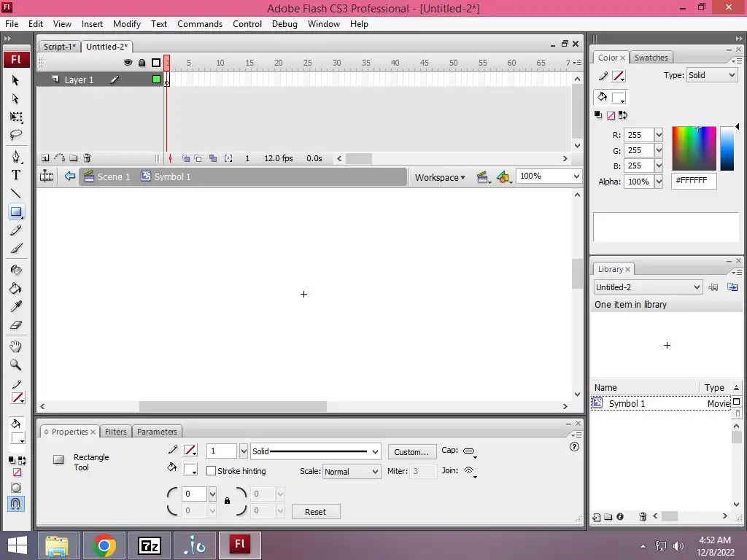Click Library properties info icon
The width and height of the screenshot is (747, 560).
tap(620, 517)
